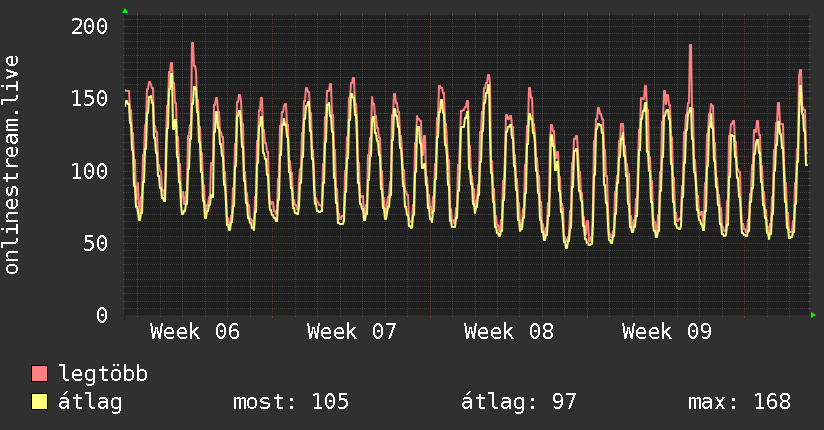Click the 100 y-axis value label
The image size is (824, 430).
pos(90,171)
